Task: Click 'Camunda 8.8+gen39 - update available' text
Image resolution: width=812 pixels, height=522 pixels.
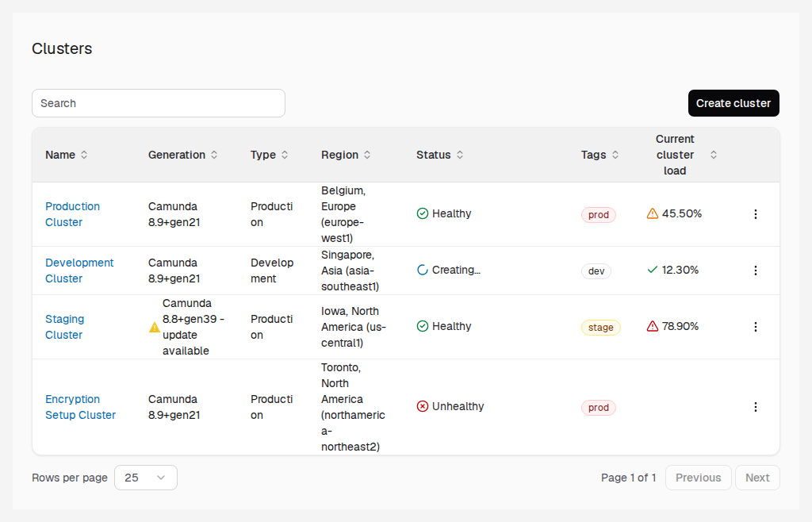Action: (x=193, y=328)
